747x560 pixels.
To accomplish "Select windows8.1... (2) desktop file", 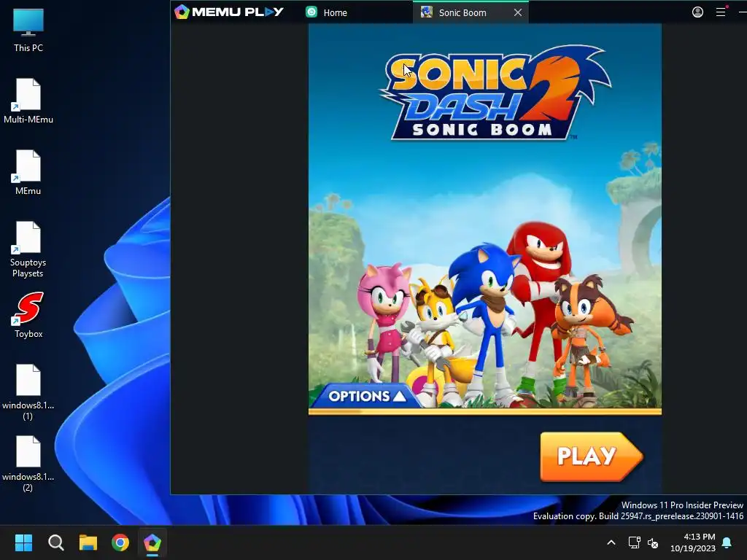I will tap(28, 464).
